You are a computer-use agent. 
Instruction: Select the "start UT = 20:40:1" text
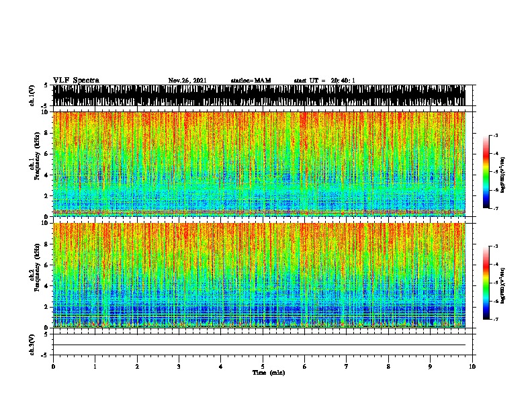point(324,81)
